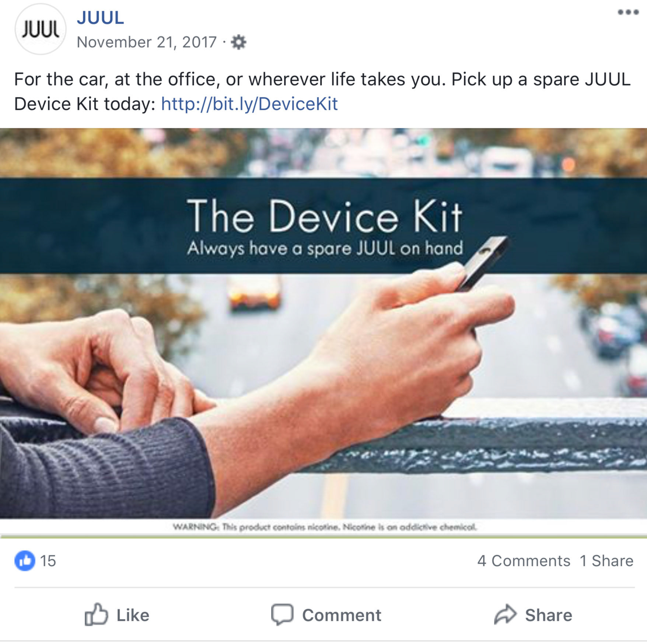Toggle the Like button label
The image size is (647, 644).
[133, 615]
